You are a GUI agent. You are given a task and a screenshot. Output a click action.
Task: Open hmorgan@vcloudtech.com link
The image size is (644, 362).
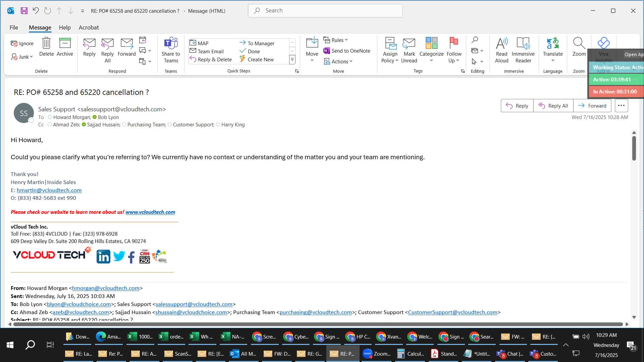[106, 288]
